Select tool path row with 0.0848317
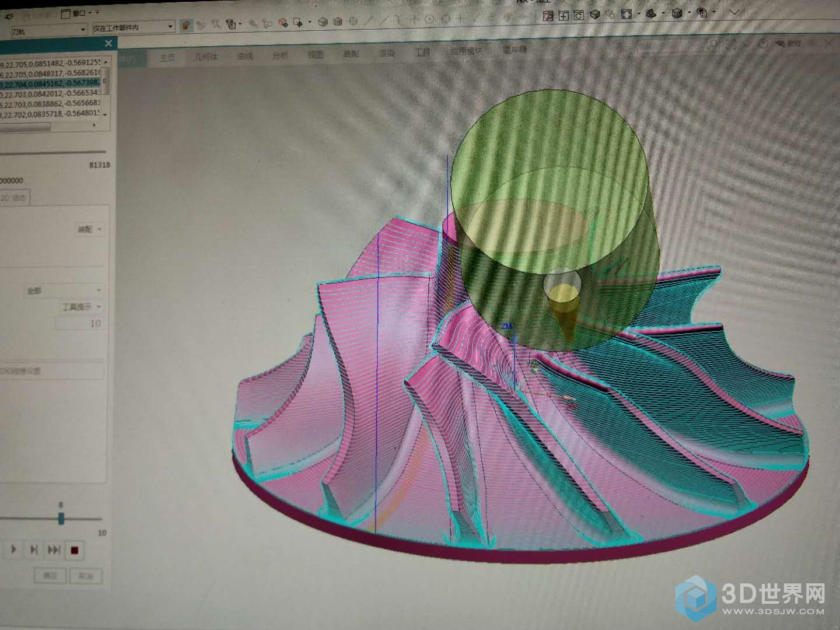This screenshot has width=840, height=630. point(51,73)
